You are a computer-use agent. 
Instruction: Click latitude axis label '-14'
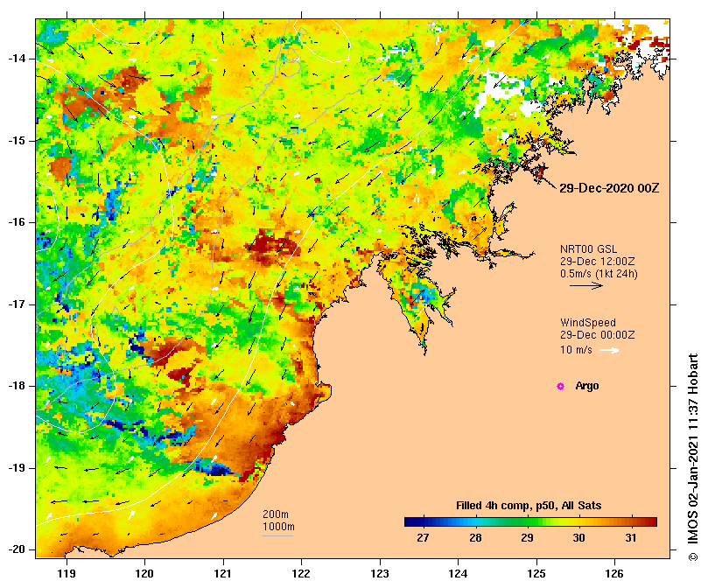click(18, 59)
